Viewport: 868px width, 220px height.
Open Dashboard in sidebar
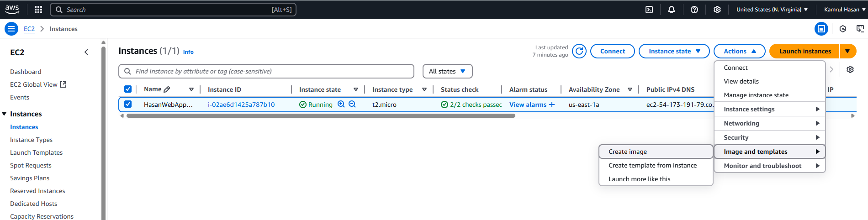(x=26, y=72)
